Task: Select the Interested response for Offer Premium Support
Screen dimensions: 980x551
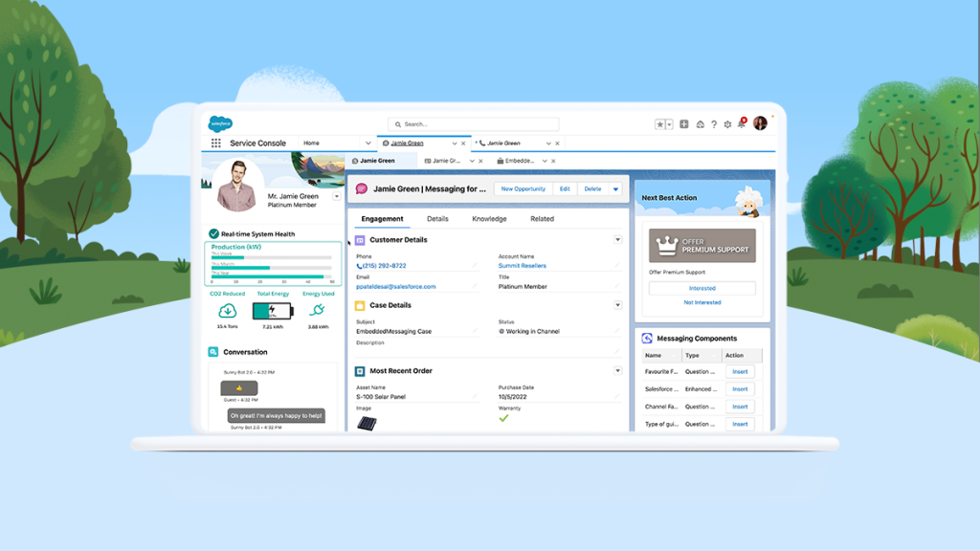Action: 702,288
